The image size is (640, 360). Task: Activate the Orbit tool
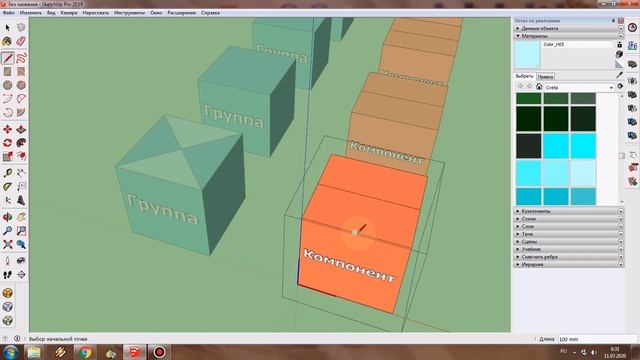[x=8, y=217]
